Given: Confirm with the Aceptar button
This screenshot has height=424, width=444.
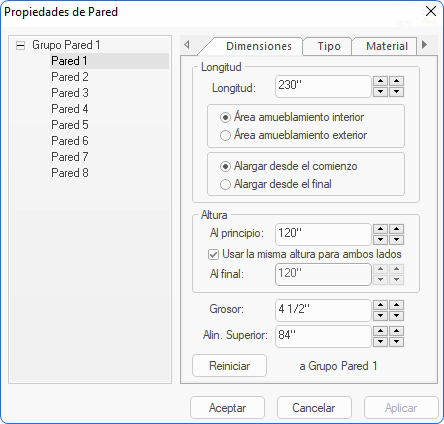Looking at the screenshot, I should (x=227, y=408).
